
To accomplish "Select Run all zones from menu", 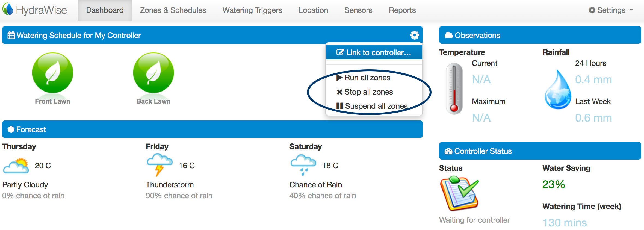I will [367, 78].
